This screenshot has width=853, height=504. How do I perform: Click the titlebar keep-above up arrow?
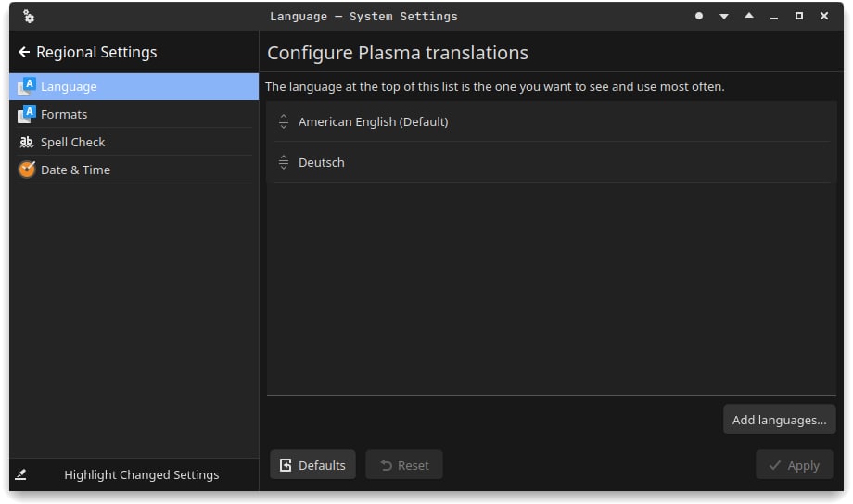pyautogui.click(x=749, y=17)
